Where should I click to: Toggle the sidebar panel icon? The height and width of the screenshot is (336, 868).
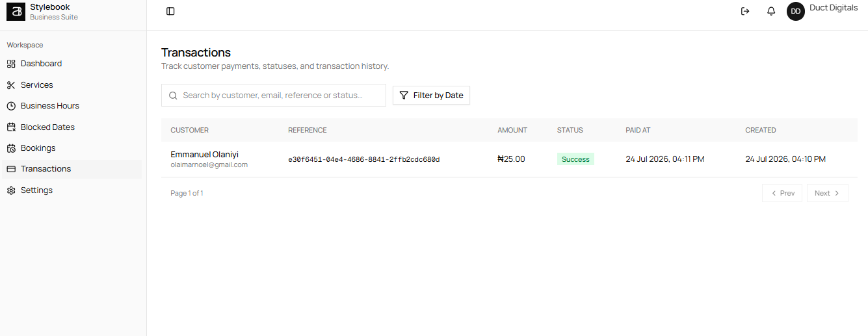click(170, 11)
